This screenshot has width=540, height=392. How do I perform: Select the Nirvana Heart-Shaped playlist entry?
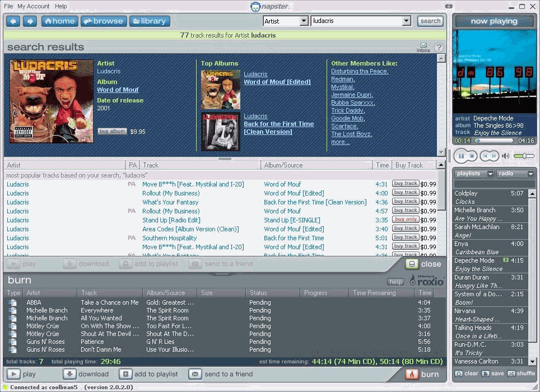coord(490,315)
